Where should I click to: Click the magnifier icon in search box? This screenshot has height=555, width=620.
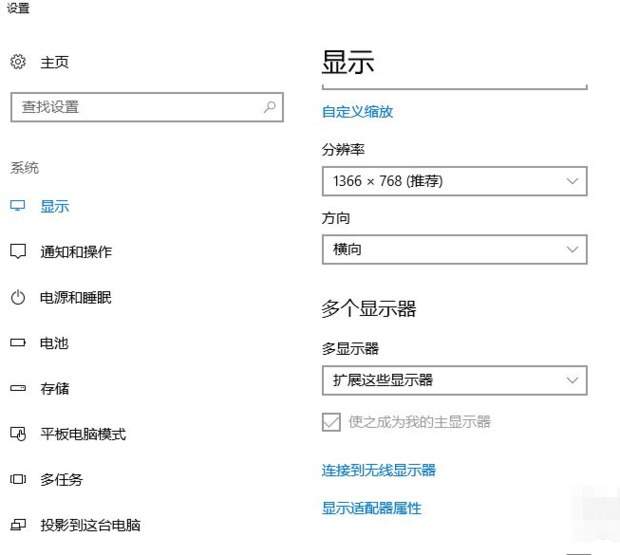pyautogui.click(x=270, y=107)
